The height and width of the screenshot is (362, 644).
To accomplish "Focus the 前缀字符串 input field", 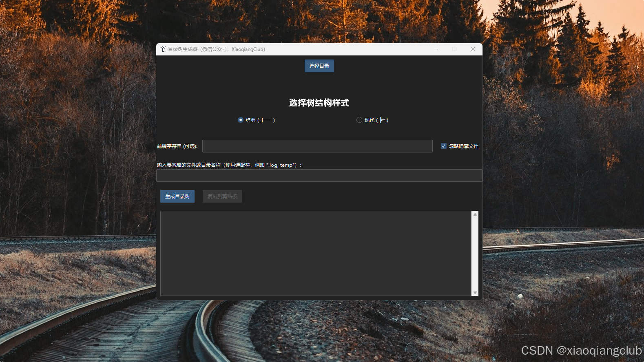I will [x=317, y=146].
